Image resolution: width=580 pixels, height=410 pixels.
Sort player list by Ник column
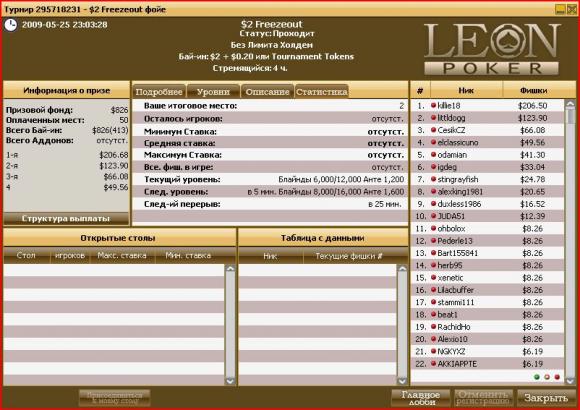click(466, 90)
